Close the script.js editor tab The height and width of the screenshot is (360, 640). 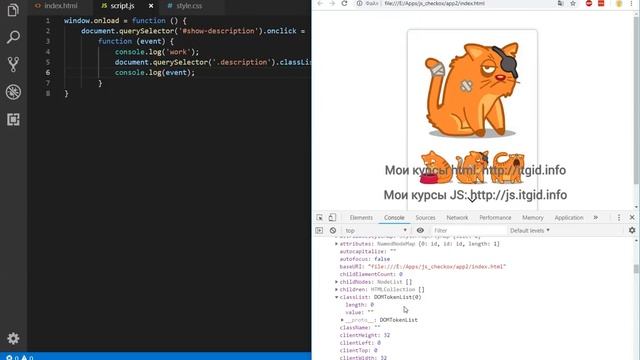click(x=151, y=6)
